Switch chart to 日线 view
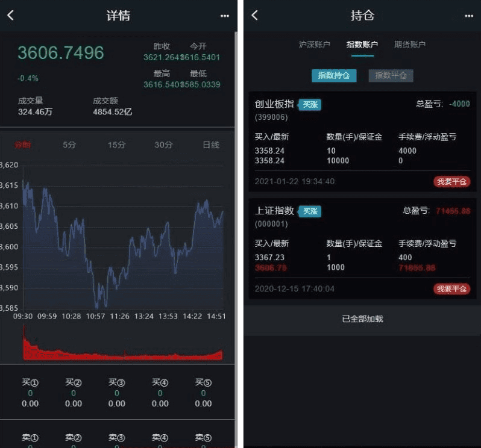 (x=211, y=145)
